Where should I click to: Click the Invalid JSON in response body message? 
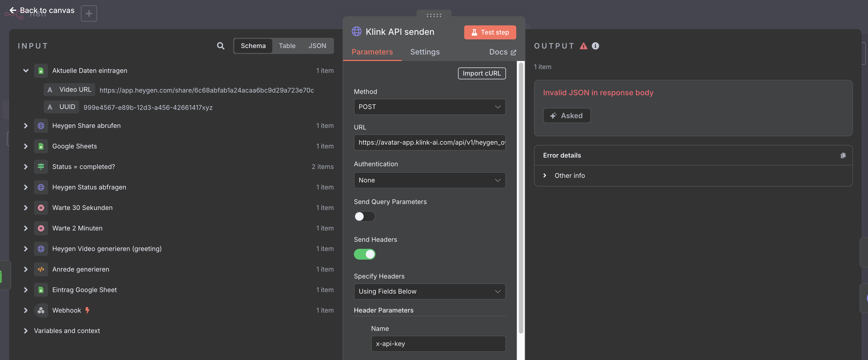click(598, 93)
